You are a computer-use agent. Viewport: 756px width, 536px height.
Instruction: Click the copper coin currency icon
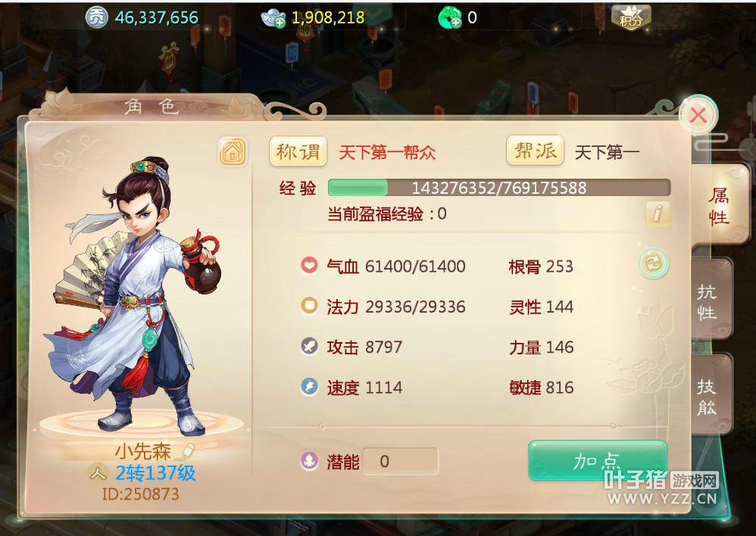pyautogui.click(x=96, y=18)
